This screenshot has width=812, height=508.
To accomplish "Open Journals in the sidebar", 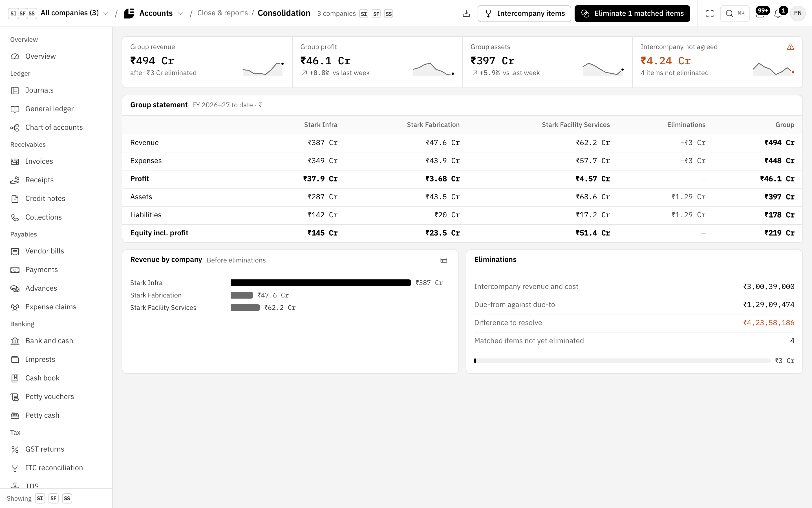I will [x=56, y=90].
